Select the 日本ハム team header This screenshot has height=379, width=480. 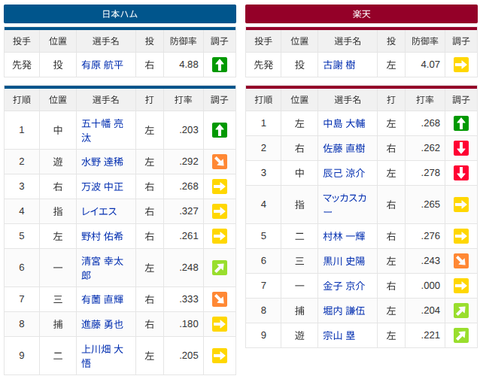point(120,14)
